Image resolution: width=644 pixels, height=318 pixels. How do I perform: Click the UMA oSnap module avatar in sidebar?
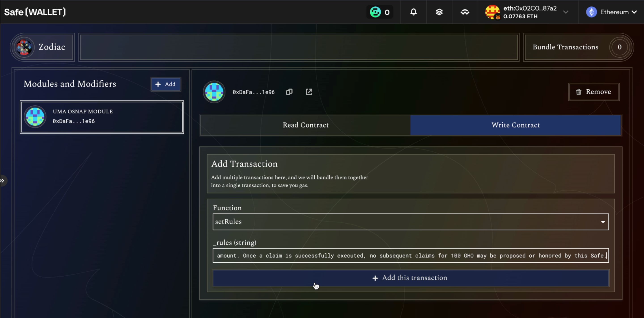click(35, 117)
